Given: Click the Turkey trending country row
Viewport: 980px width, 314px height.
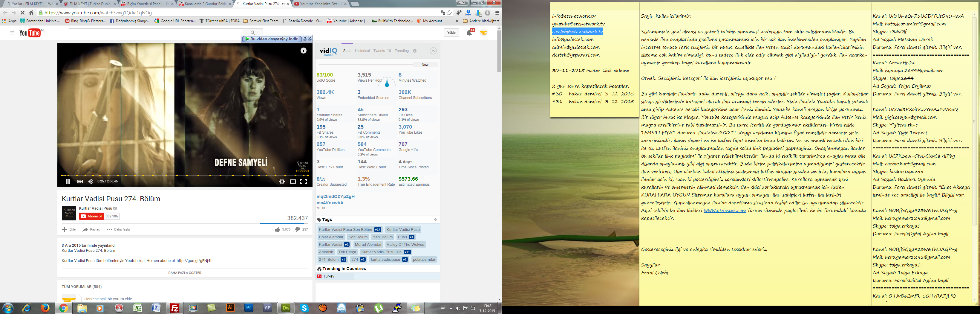Looking at the screenshot, I should (x=378, y=276).
